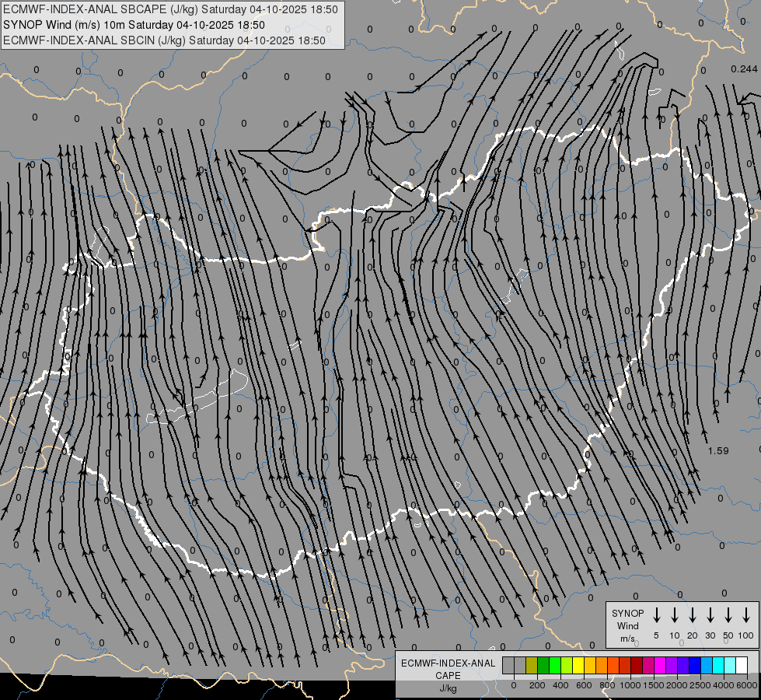
Task: Select the 1.59 value on the map
Action: 718,451
